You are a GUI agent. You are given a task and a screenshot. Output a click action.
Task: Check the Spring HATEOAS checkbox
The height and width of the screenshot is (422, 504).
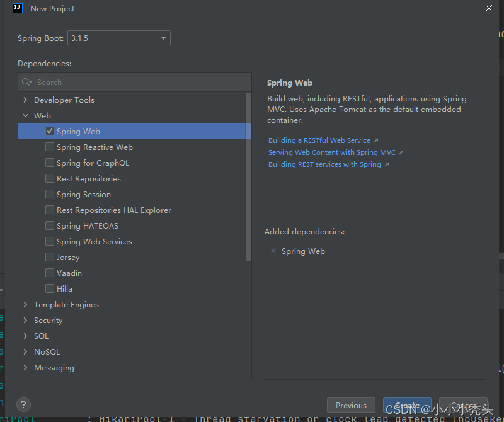49,225
